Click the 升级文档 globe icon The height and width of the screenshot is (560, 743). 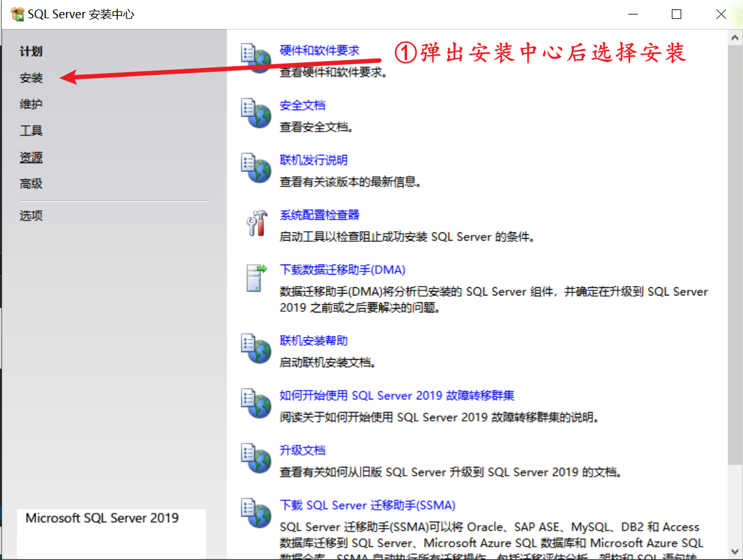pos(255,459)
